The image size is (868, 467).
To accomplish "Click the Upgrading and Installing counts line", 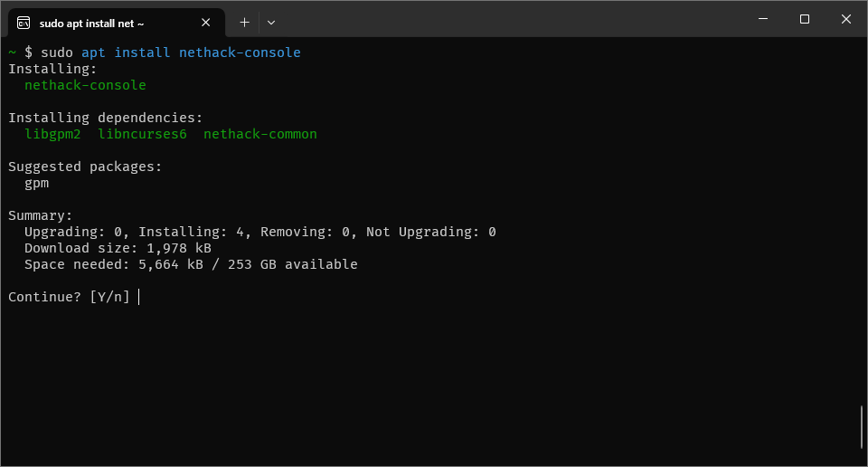I will click(x=260, y=232).
